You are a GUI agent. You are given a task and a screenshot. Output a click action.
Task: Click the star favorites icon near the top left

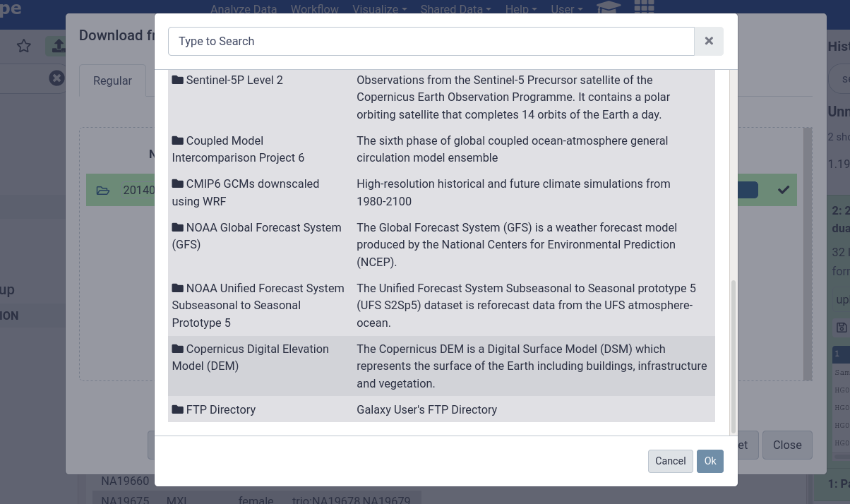(x=24, y=45)
